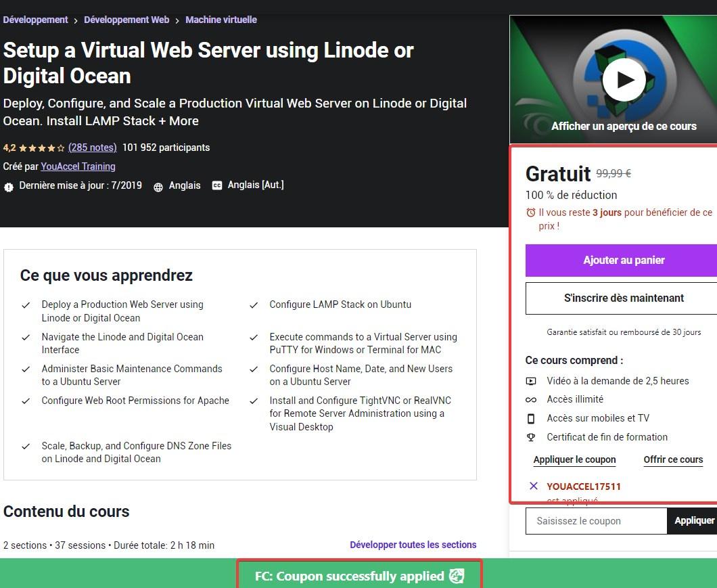Click the checkmark beside Configure Web Root Permissions
Screen dimensions: 717x588
click(x=26, y=401)
